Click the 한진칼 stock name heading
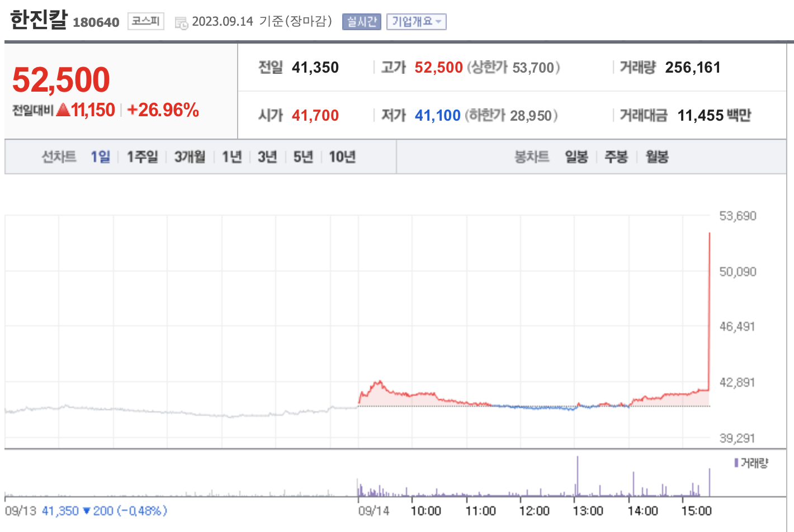794x532 pixels. pos(39,20)
